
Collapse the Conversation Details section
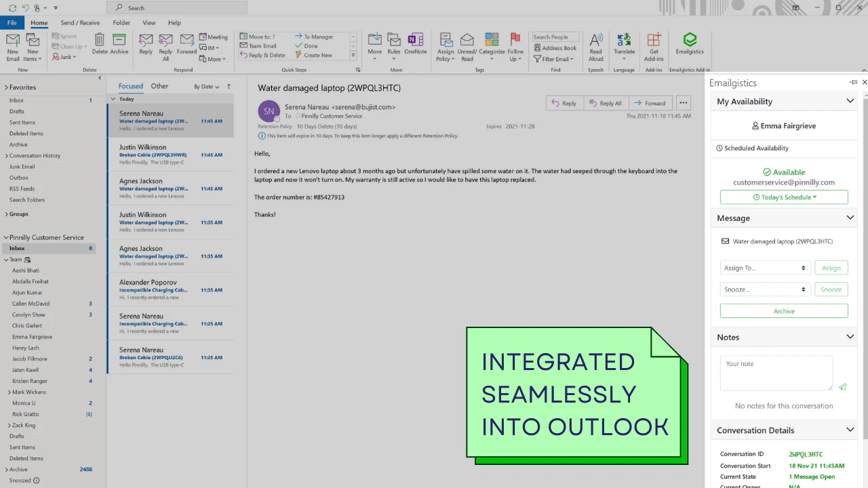[850, 430]
